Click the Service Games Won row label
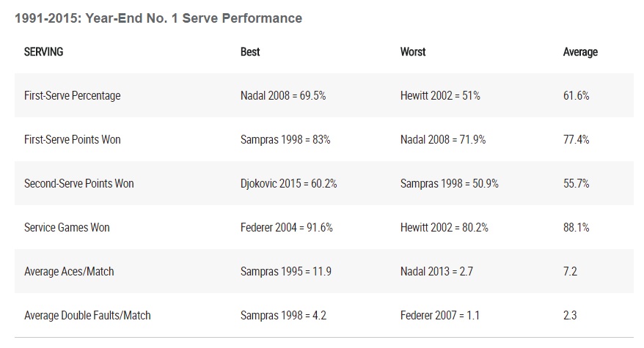The width and height of the screenshot is (644, 348). click(67, 228)
